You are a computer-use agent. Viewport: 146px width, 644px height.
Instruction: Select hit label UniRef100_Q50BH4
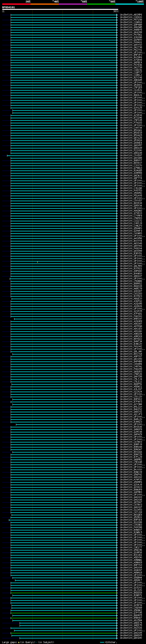[x=131, y=578]
